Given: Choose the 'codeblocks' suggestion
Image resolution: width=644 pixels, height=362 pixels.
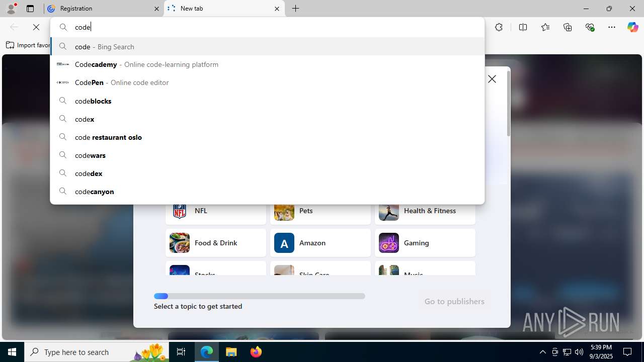Looking at the screenshot, I should pos(267,101).
